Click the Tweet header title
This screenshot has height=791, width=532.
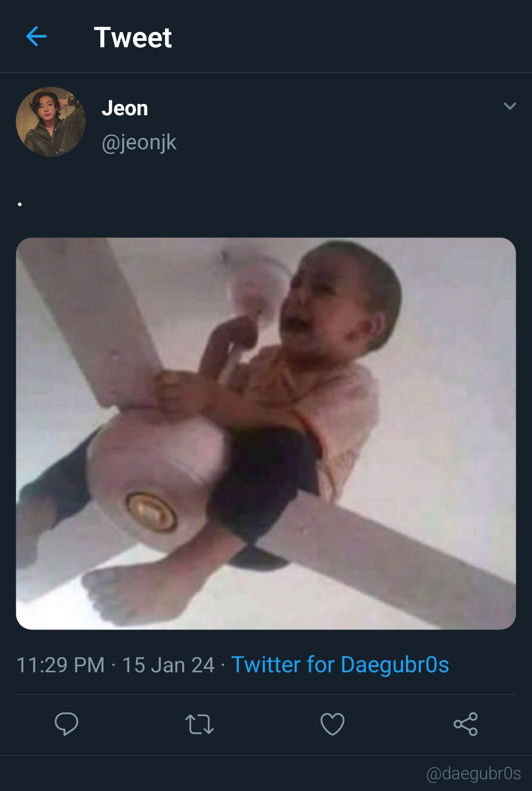coord(133,37)
